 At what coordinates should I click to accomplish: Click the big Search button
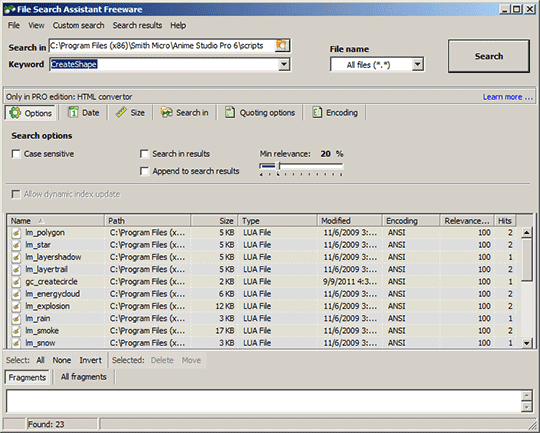tap(489, 56)
